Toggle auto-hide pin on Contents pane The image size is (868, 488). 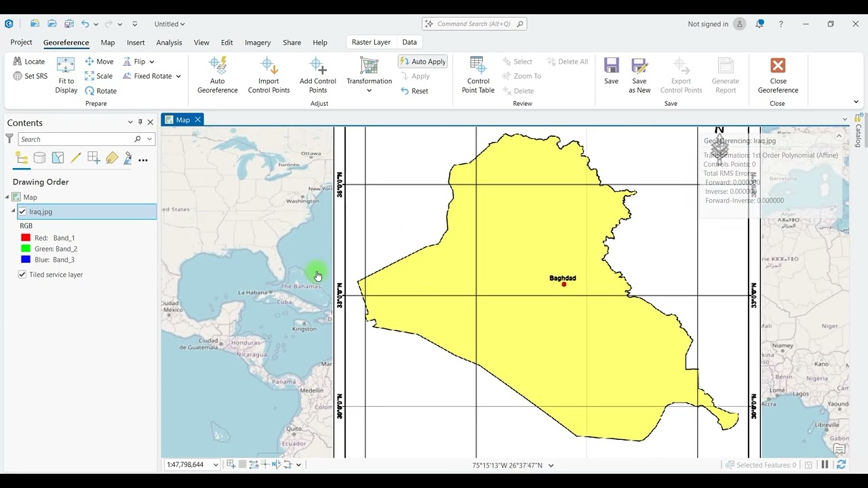140,123
